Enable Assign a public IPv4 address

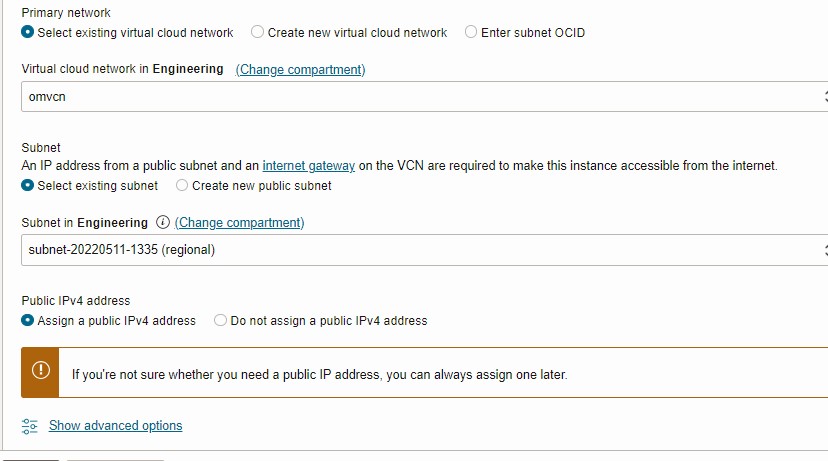coord(28,321)
